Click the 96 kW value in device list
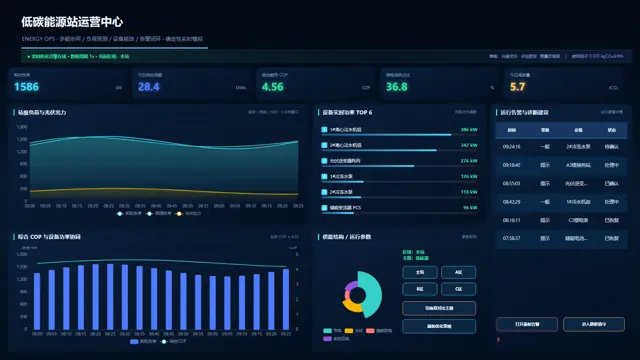 pos(470,208)
